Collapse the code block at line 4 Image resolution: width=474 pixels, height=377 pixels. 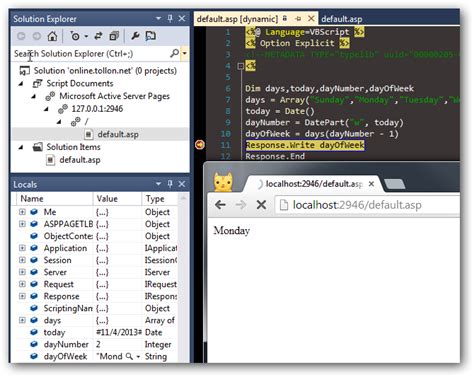tap(240, 66)
